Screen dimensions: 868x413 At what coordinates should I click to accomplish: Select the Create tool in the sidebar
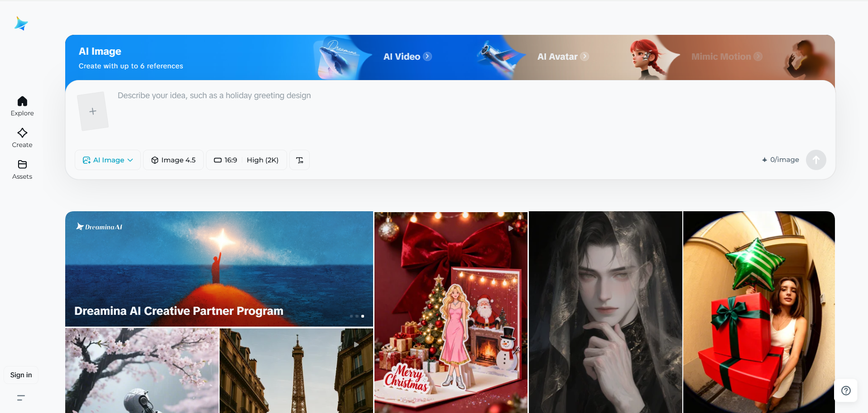click(22, 137)
